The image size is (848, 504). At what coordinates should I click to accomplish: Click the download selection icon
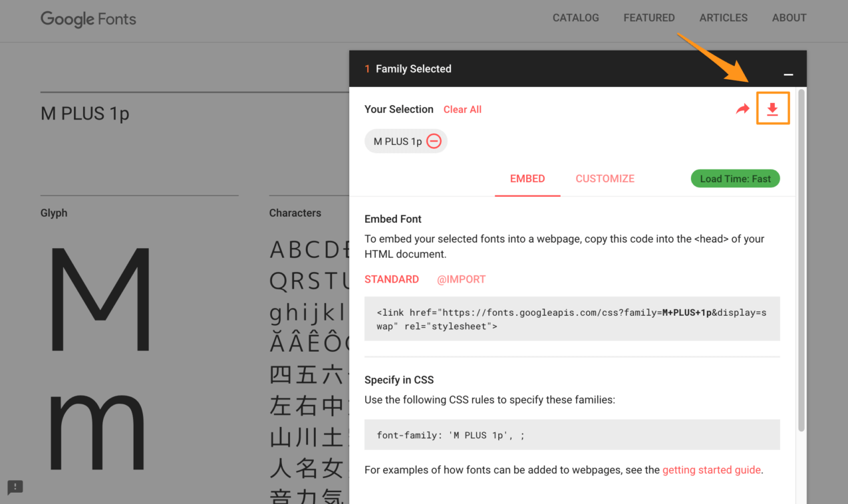click(x=772, y=109)
